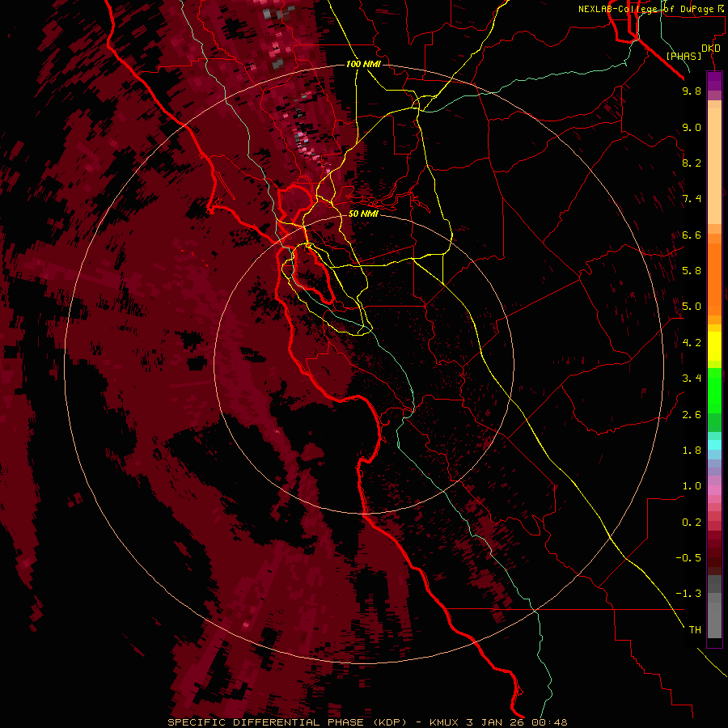Click the 'SPECIFIC DIFFERENTIAL PHASE (KDP)' product title
Screen dimensions: 728x728
pos(287,722)
